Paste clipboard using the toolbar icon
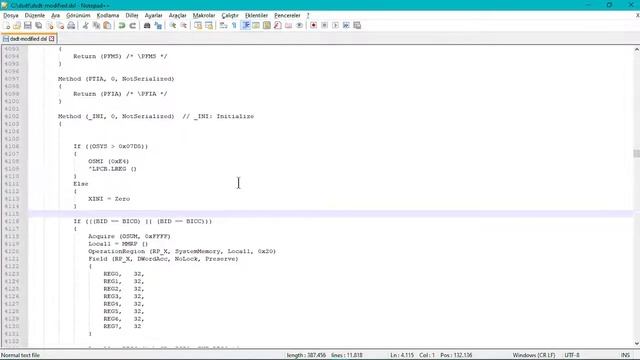This screenshot has height=360, width=640. click(x=107, y=25)
